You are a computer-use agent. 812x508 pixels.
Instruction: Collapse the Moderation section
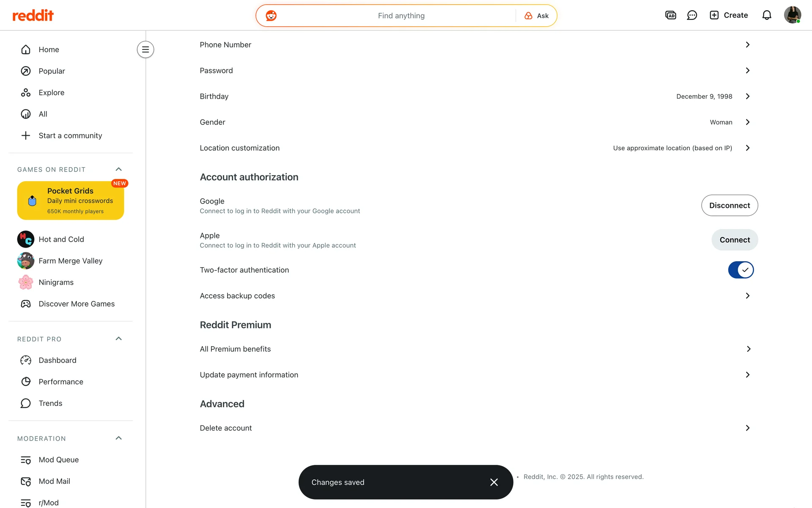point(118,438)
